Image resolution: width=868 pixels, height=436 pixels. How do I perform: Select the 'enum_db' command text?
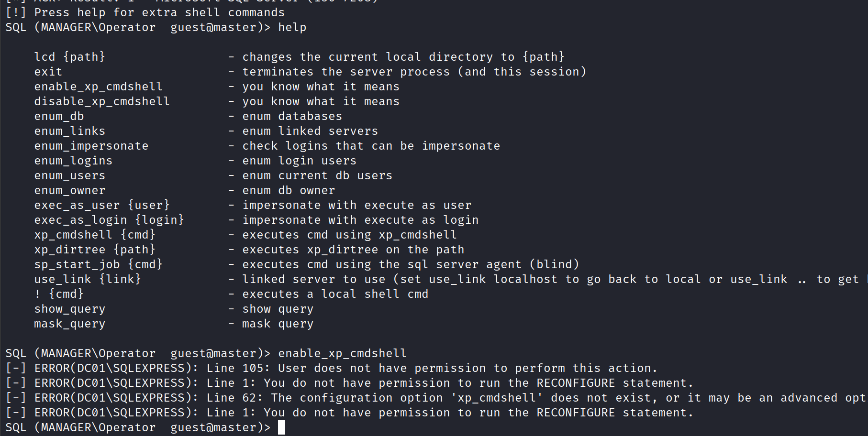coord(59,116)
